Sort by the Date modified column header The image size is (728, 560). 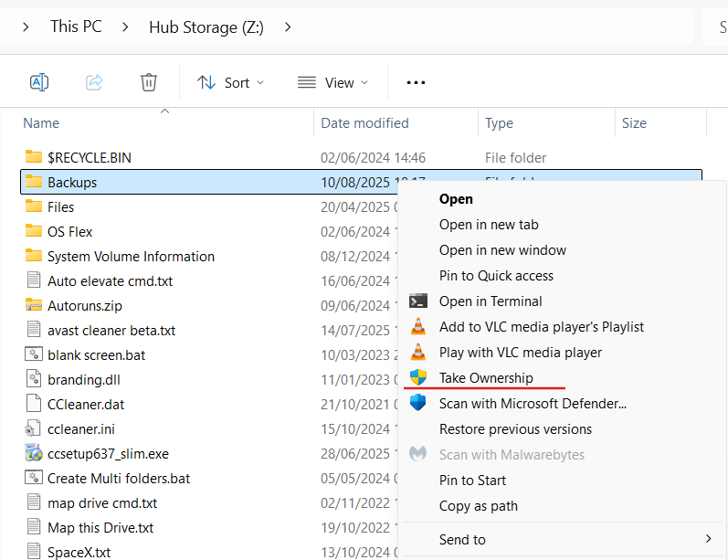pos(364,123)
